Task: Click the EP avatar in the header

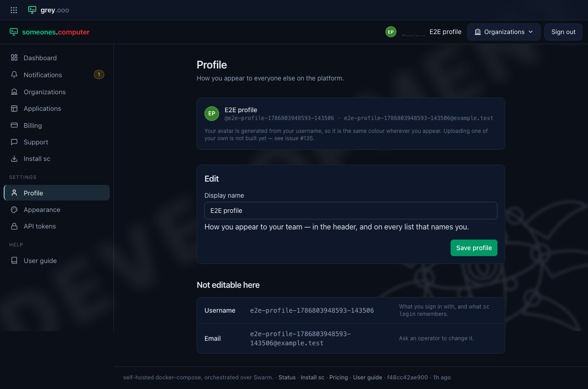Action: [x=391, y=32]
